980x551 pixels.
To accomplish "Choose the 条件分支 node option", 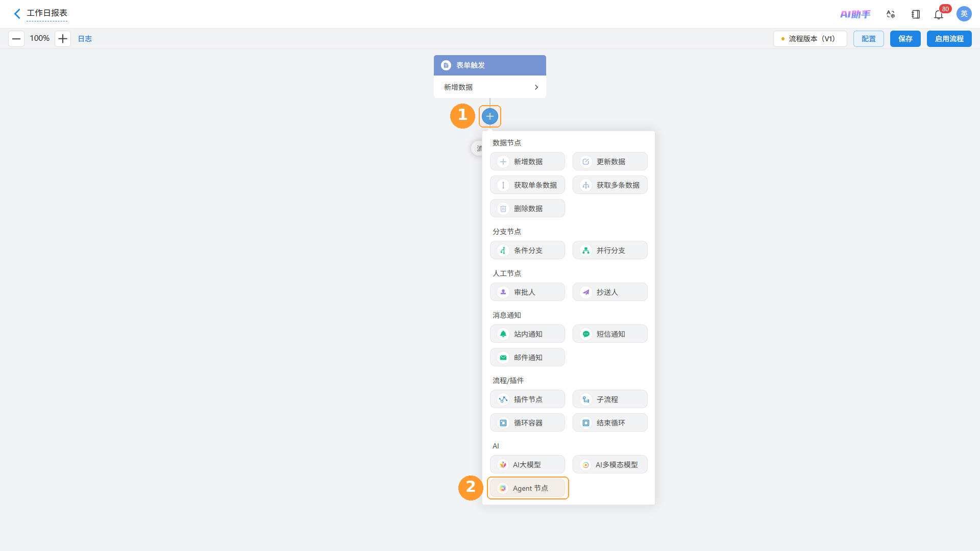I will (x=528, y=251).
